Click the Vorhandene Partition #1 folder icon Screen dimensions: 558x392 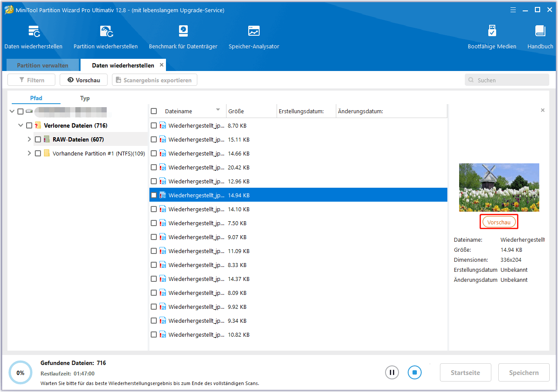click(47, 153)
